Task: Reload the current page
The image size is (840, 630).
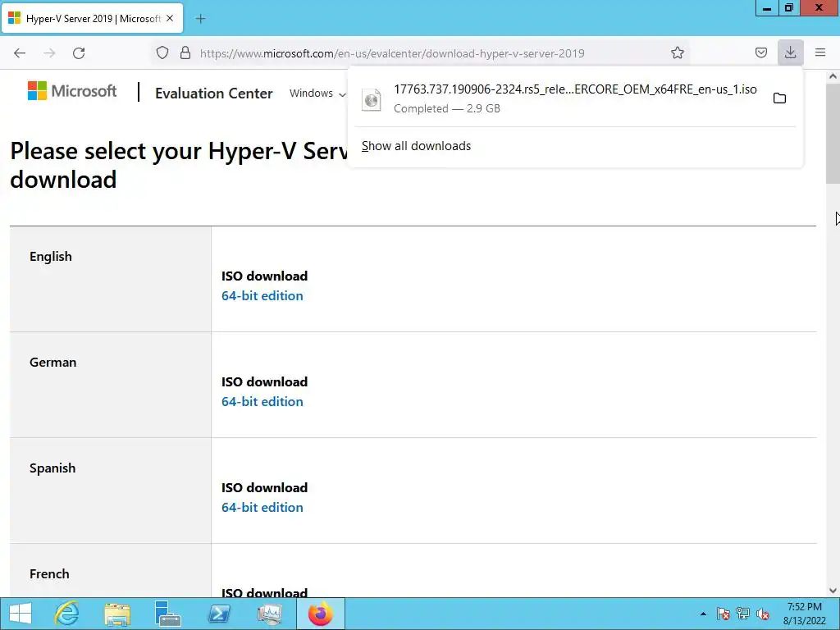Action: coord(79,53)
